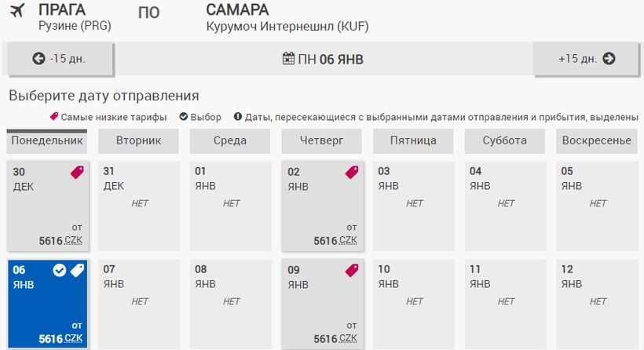Screen dimensions: 644x350
Task: Click the lowest-fare tag on 09 ЯНВ
Action: [x=351, y=271]
